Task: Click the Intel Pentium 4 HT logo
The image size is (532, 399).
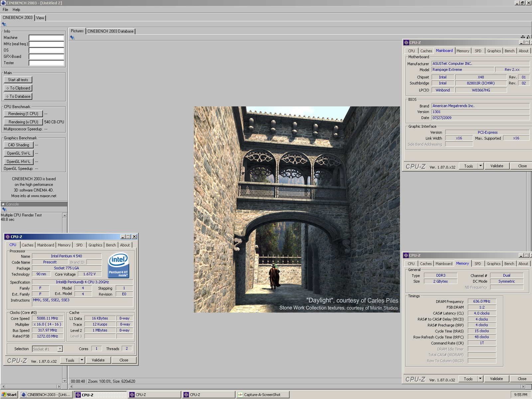Action: [x=118, y=266]
